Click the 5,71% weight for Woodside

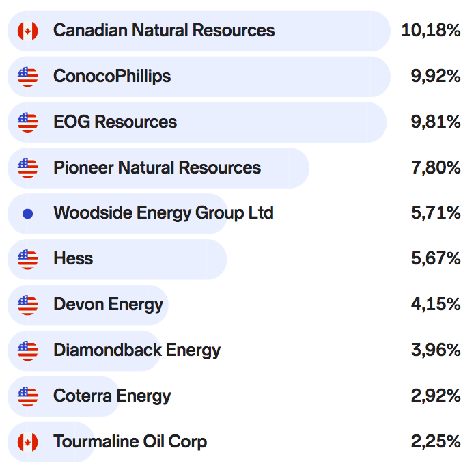pyautogui.click(x=436, y=213)
